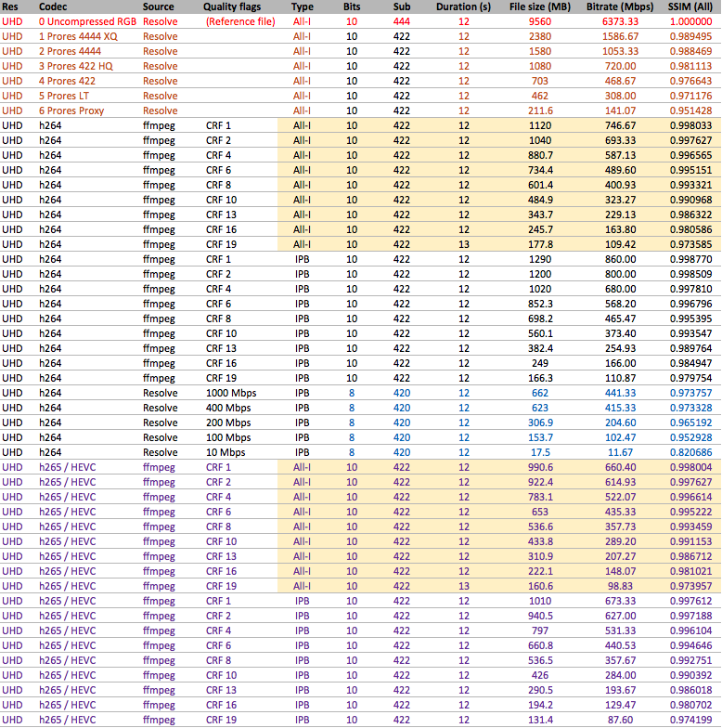Click the 'SSIM (All)' column header
This screenshot has height=728, width=722.
click(690, 7)
